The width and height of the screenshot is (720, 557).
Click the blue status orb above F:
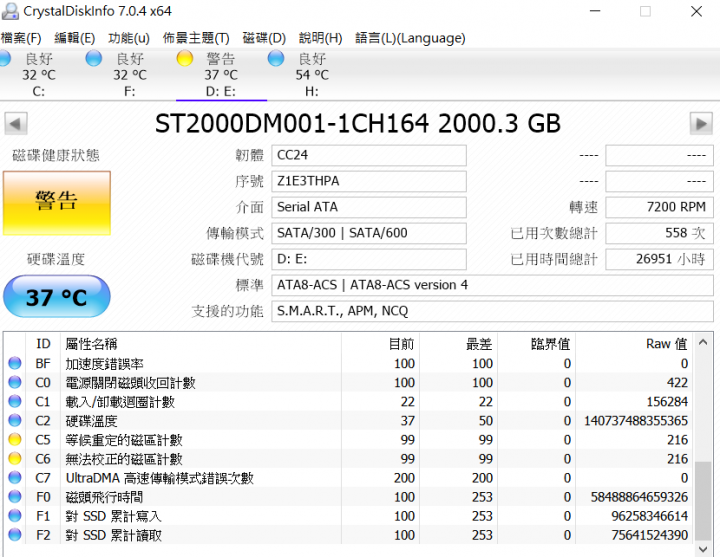[x=94, y=58]
